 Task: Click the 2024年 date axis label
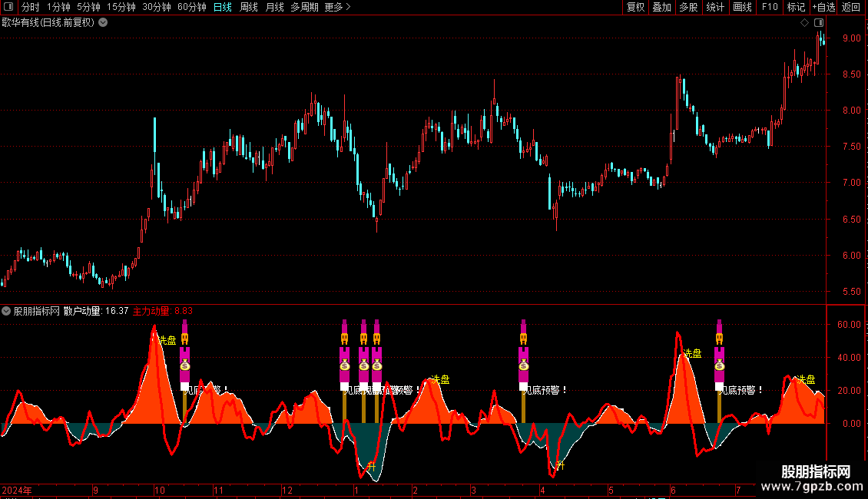coord(17,490)
